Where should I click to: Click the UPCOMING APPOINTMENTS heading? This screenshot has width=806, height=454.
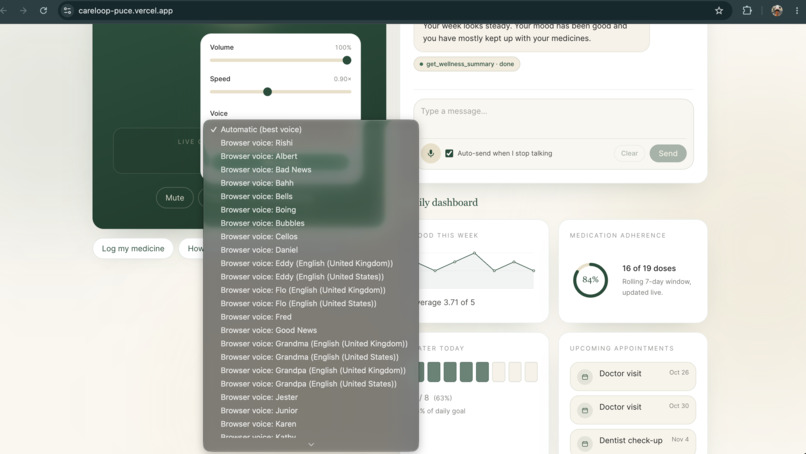621,348
